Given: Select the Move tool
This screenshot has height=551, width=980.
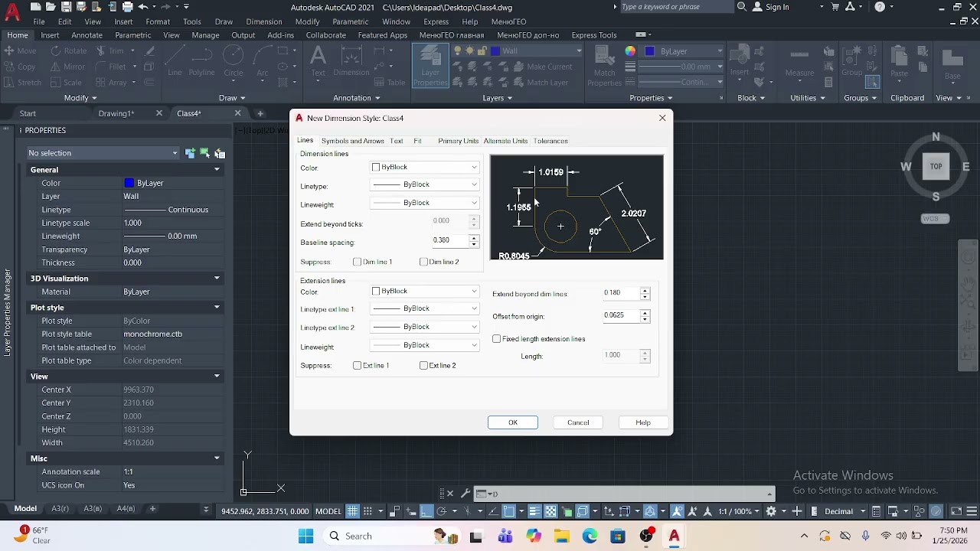Looking at the screenshot, I should pos(21,51).
